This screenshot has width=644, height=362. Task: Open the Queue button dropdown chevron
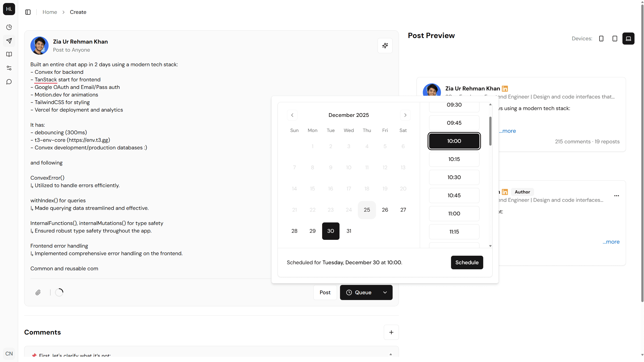coord(385,292)
